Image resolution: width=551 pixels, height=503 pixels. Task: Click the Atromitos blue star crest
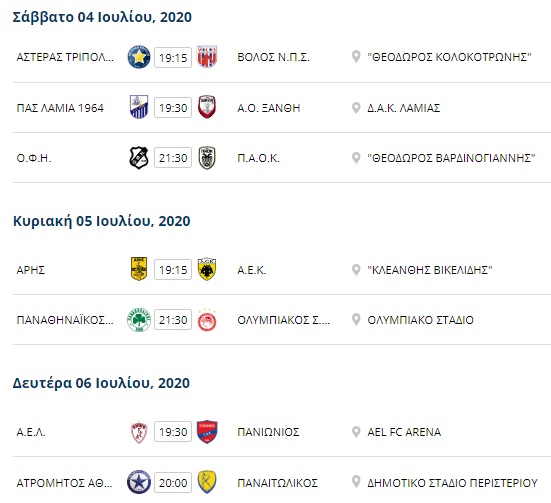139,482
